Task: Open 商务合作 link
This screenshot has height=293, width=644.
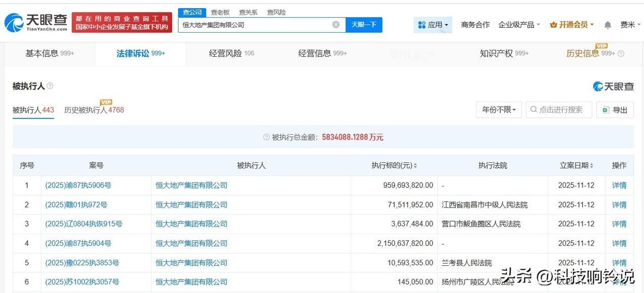Action: [475, 25]
